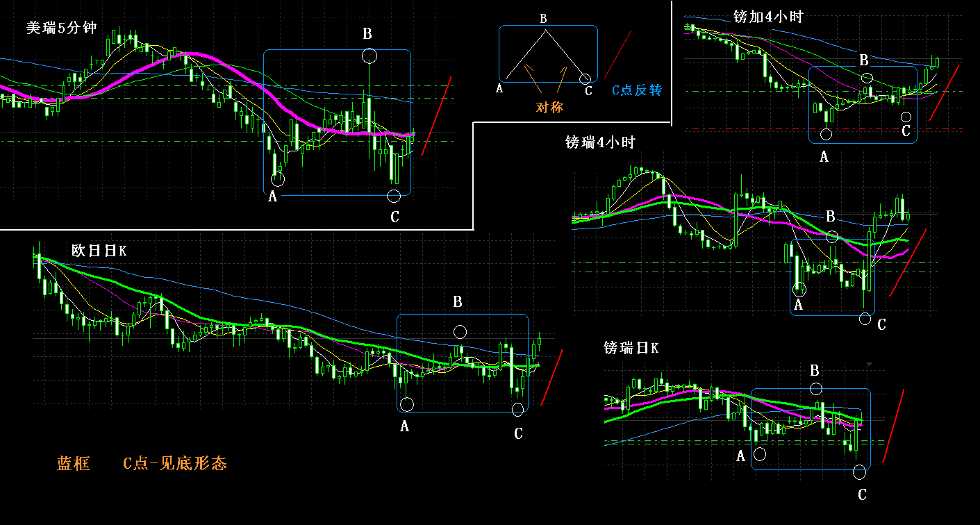The height and width of the screenshot is (525, 980).
Task: Click the chart title "欧日日K"
Action: (x=99, y=251)
